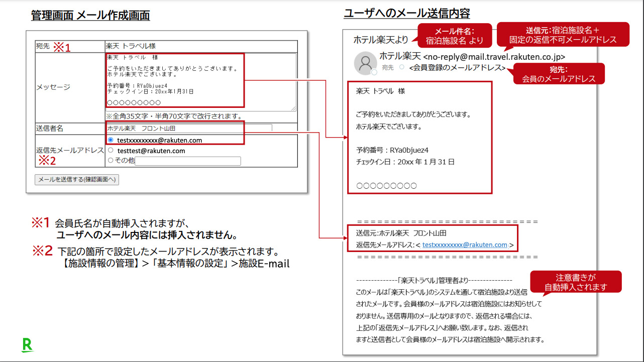Viewport: 644px width, 362px height.
Task: Click the resize handle of message textarea
Action: point(293,108)
